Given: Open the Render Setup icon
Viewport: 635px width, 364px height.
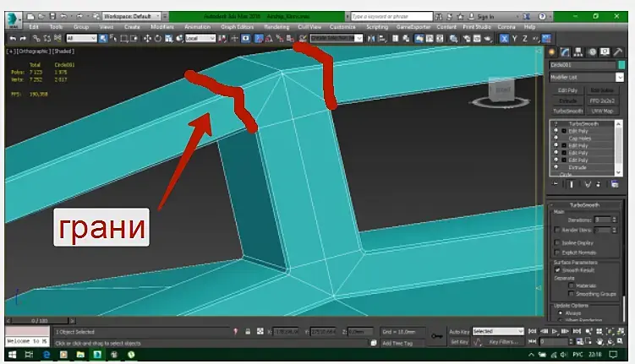Looking at the screenshot, I should (x=467, y=38).
